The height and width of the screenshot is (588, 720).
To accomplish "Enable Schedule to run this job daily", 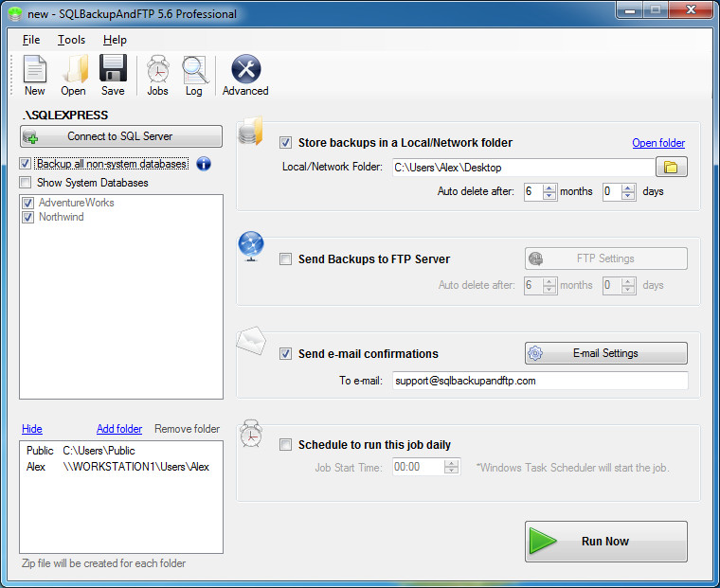I will tap(285, 445).
